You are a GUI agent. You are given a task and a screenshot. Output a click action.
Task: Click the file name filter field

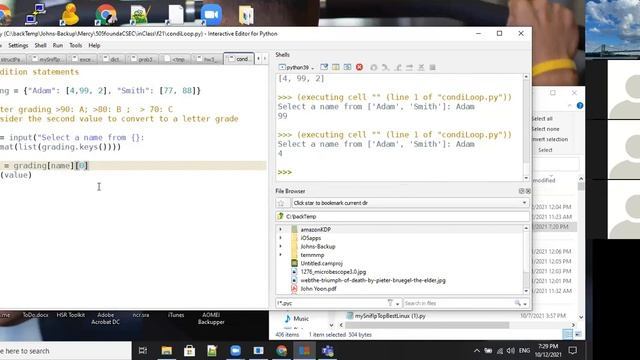(331, 303)
